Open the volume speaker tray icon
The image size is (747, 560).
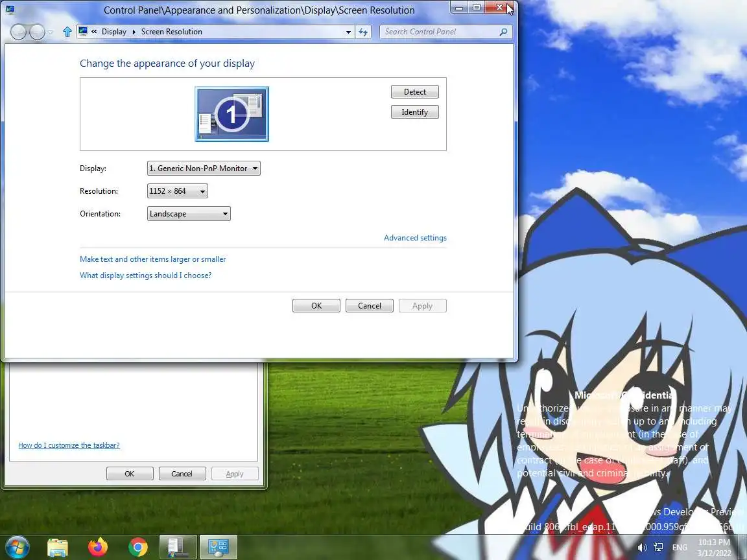tap(642, 548)
